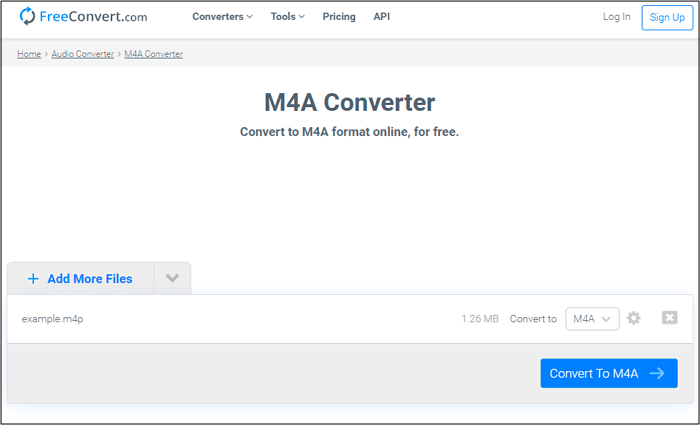
Task: Click the M4A Converter page heading
Action: 349,102
